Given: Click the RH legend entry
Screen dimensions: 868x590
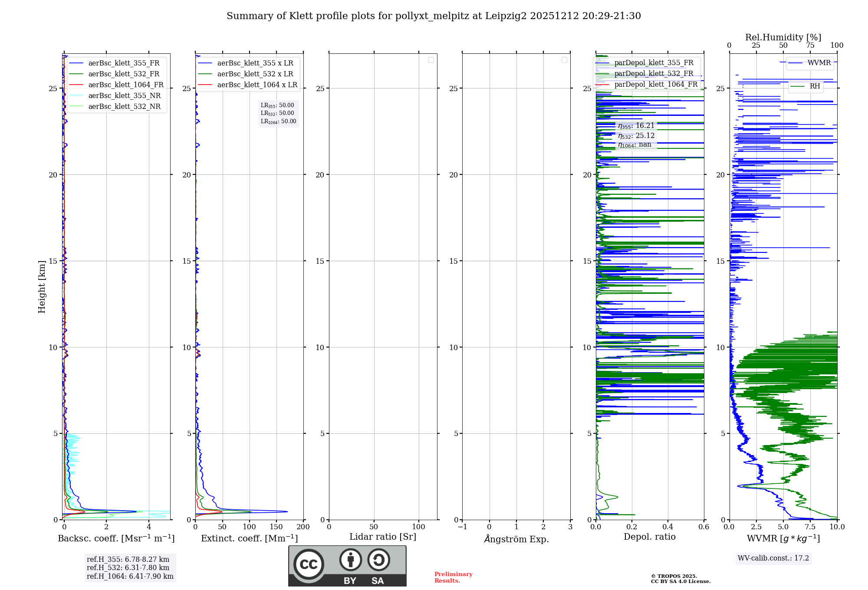Looking at the screenshot, I should point(815,86).
